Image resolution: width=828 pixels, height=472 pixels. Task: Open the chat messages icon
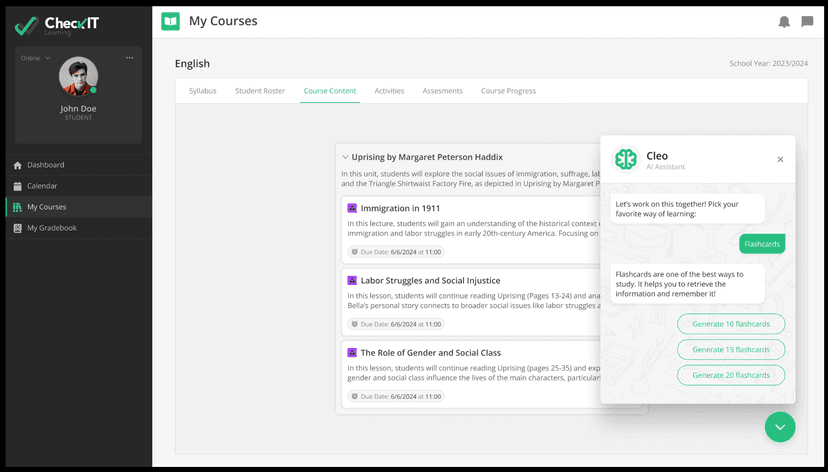coord(807,22)
